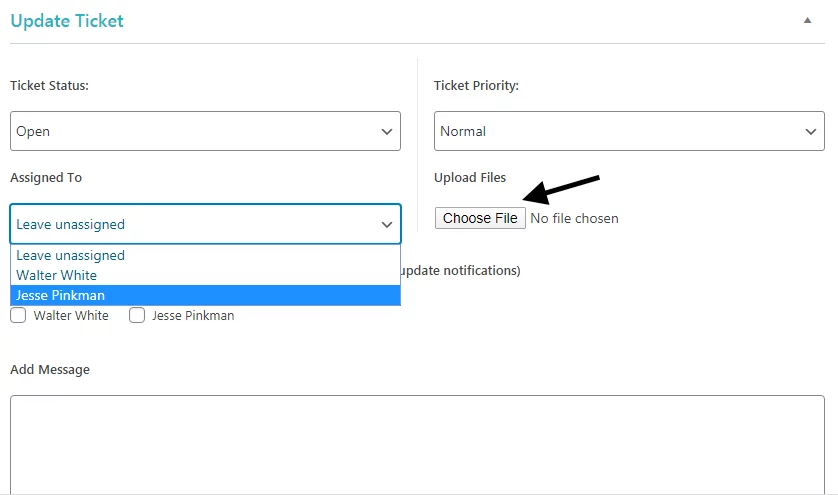Click the No file chosen text
The width and height of the screenshot is (838, 495).
tap(574, 218)
